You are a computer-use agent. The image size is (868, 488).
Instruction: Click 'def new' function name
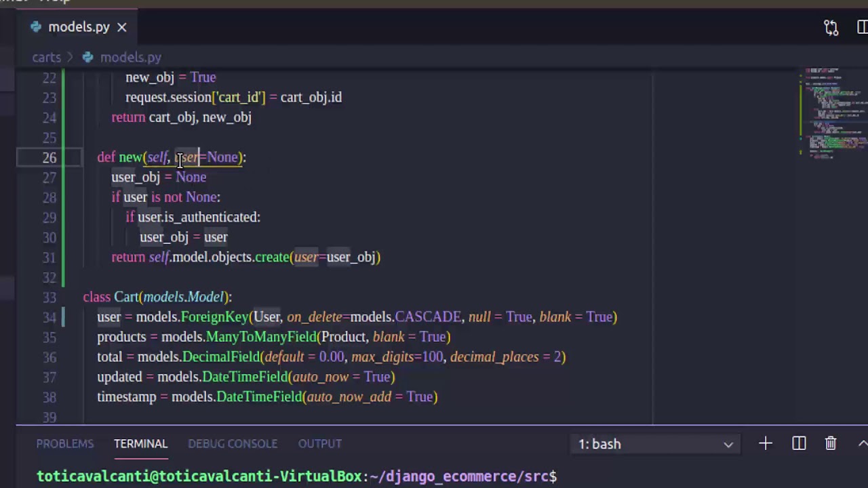(130, 157)
